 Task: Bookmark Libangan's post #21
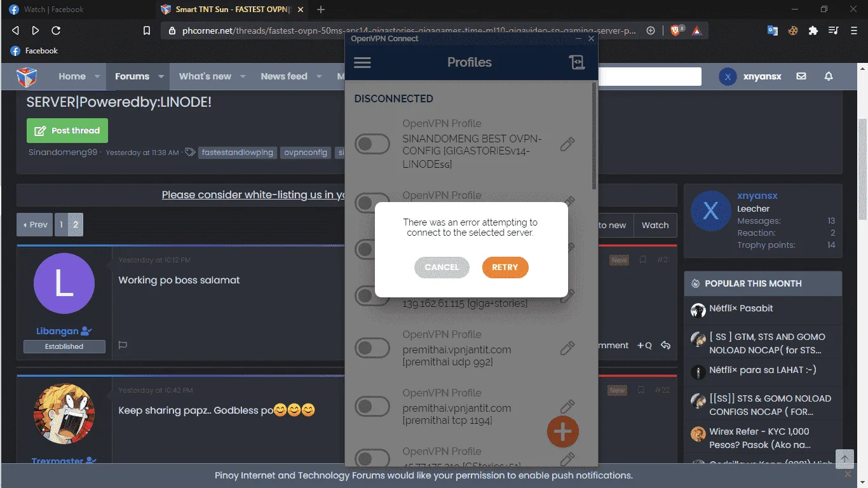(x=643, y=260)
